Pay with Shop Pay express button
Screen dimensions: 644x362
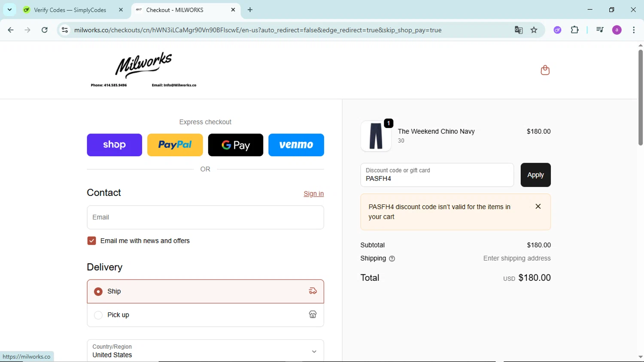coord(114,145)
